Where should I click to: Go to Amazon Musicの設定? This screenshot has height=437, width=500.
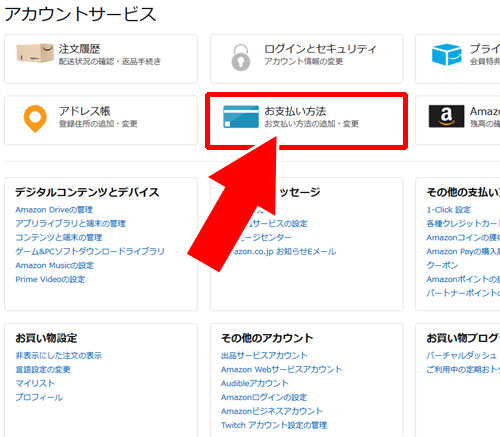click(x=55, y=265)
